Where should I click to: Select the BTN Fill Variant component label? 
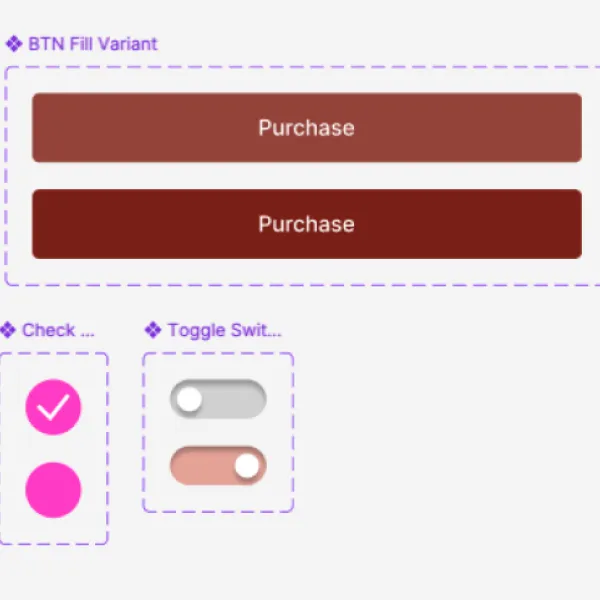[93, 44]
